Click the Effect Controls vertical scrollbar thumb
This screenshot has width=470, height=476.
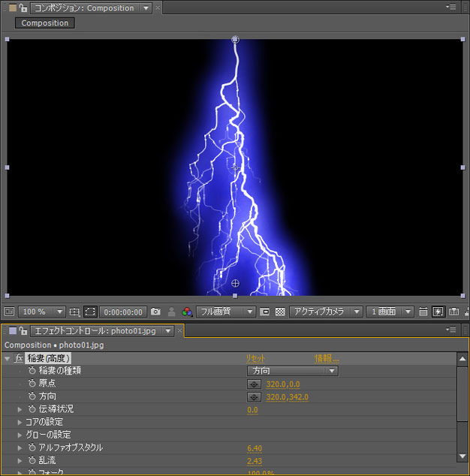(x=462, y=393)
